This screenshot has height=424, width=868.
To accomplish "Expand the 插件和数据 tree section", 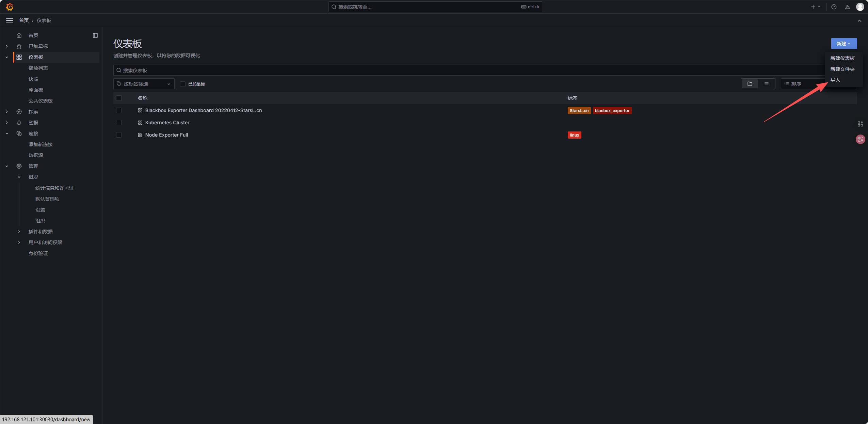I will [x=19, y=232].
